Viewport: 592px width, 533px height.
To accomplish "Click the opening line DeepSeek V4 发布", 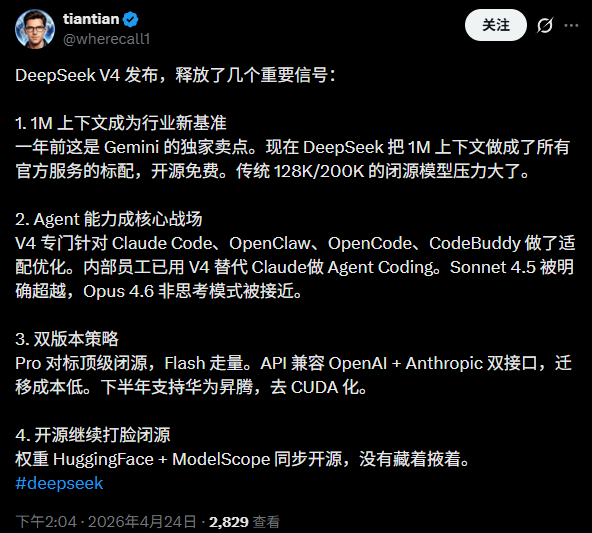I will coord(87,75).
